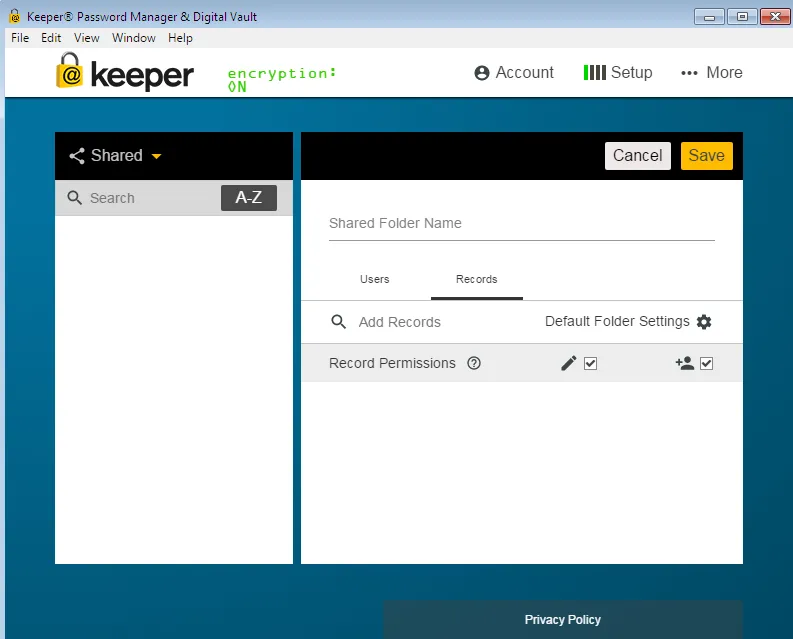This screenshot has height=639, width=793.
Task: Toggle the Can Edit permission checkbox
Action: tap(590, 363)
